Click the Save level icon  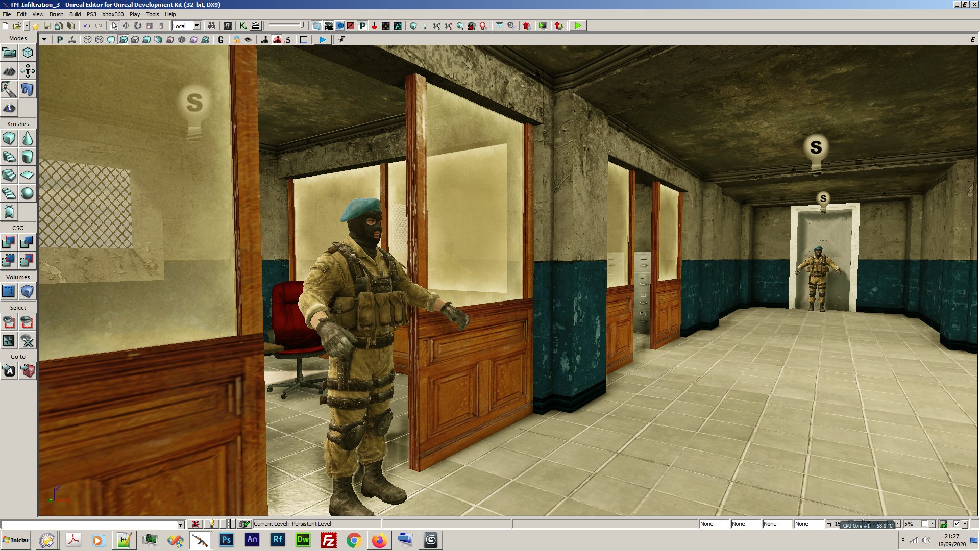pyautogui.click(x=47, y=26)
